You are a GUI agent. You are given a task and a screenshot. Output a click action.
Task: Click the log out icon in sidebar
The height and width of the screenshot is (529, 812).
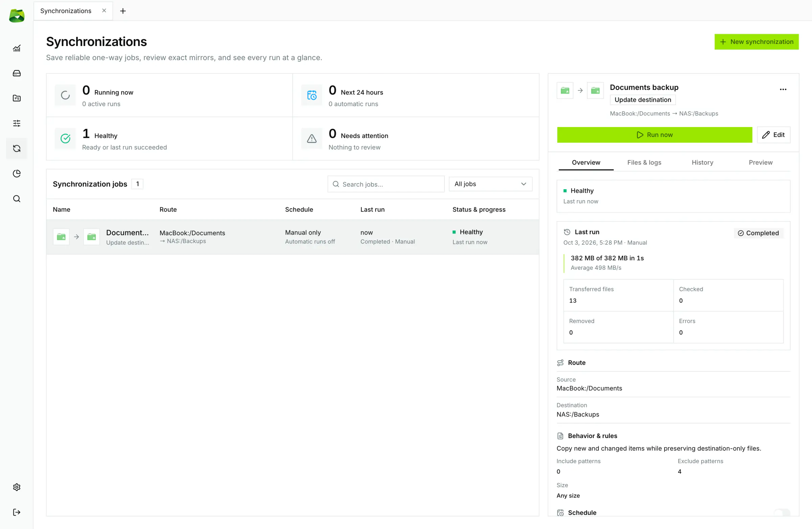[x=17, y=512]
